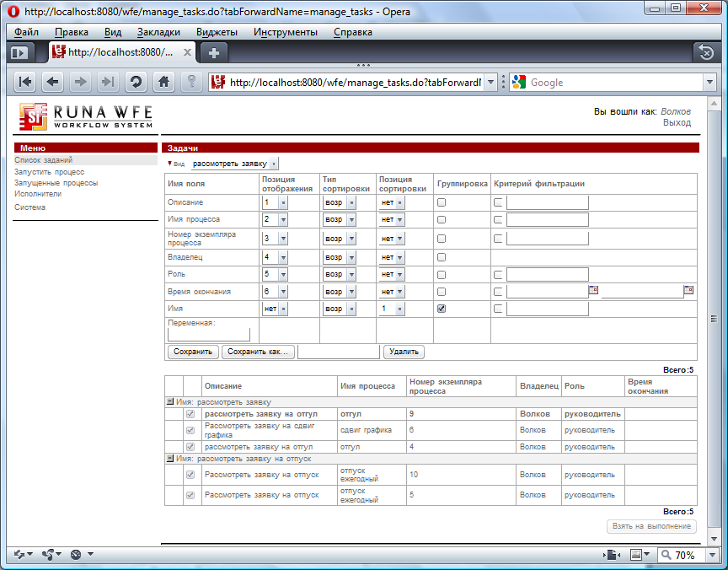This screenshot has width=728, height=570.
Task: Open the Виджеты menu
Action: [217, 32]
